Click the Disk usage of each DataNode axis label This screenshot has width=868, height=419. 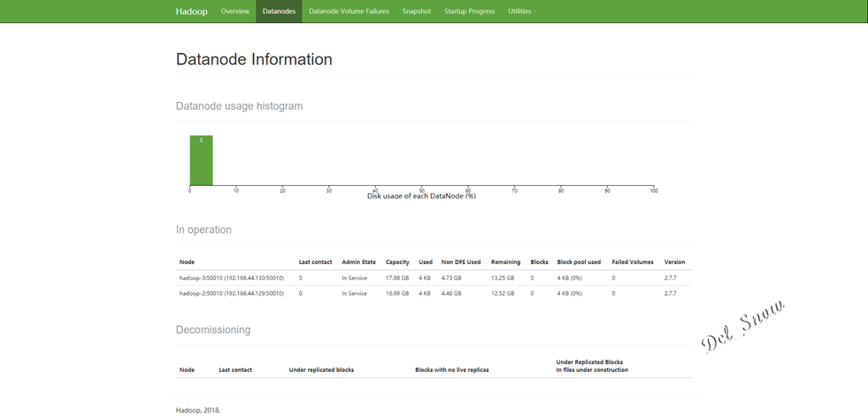421,196
